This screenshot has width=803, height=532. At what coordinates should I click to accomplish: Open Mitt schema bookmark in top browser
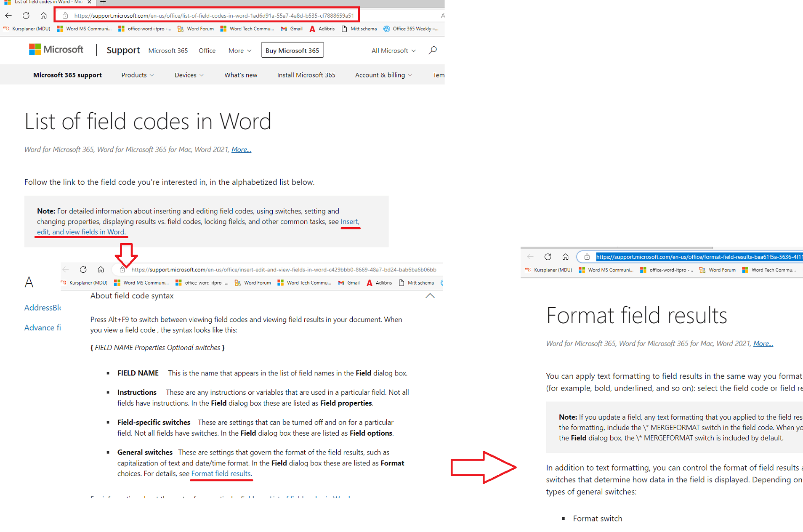tap(359, 29)
